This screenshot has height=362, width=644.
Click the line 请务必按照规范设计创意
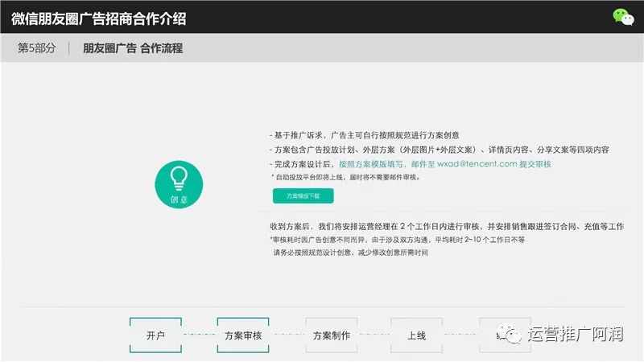[351, 253]
